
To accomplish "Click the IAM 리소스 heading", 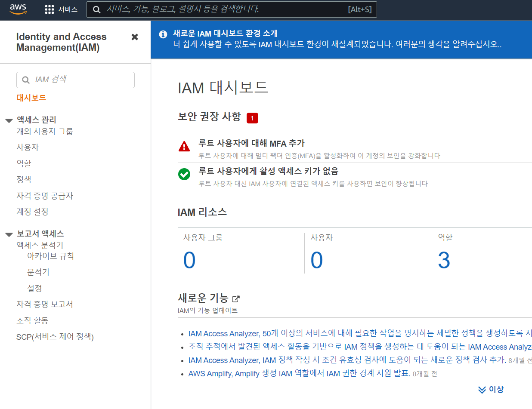I will (202, 212).
